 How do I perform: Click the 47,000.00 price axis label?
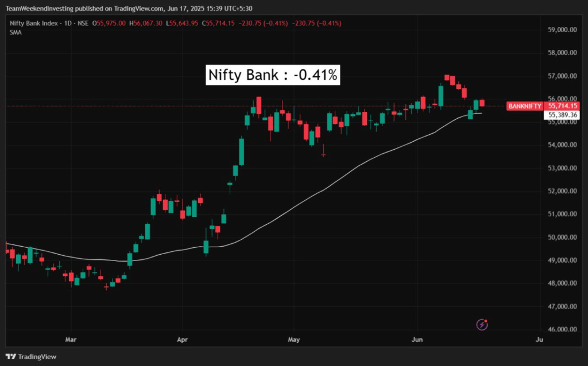pyautogui.click(x=562, y=306)
